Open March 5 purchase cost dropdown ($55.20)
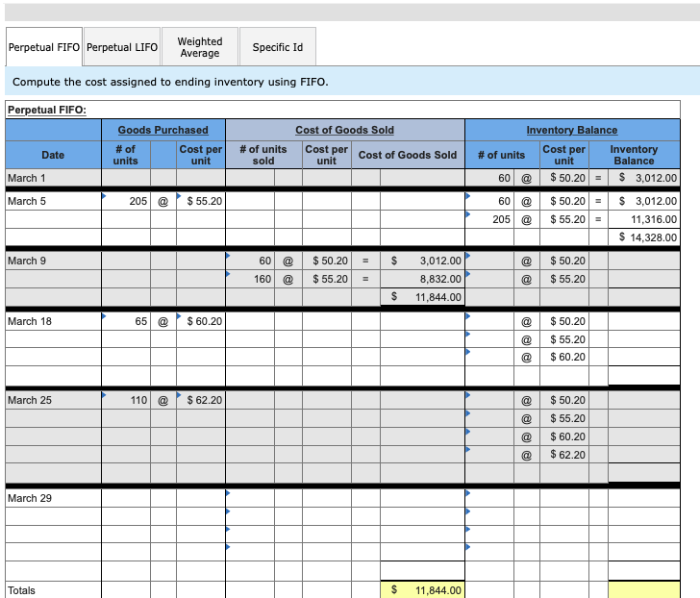Image resolution: width=700 pixels, height=598 pixels. pos(201,201)
